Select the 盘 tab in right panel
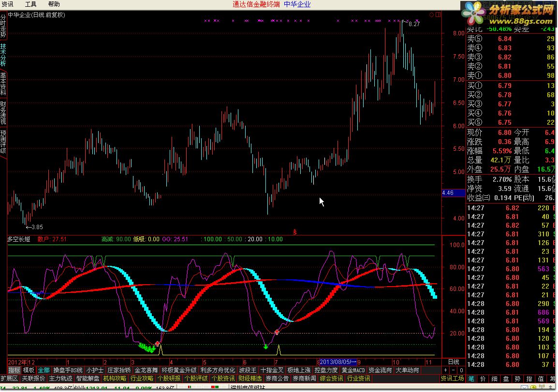The height and width of the screenshot is (392, 558). [506, 379]
